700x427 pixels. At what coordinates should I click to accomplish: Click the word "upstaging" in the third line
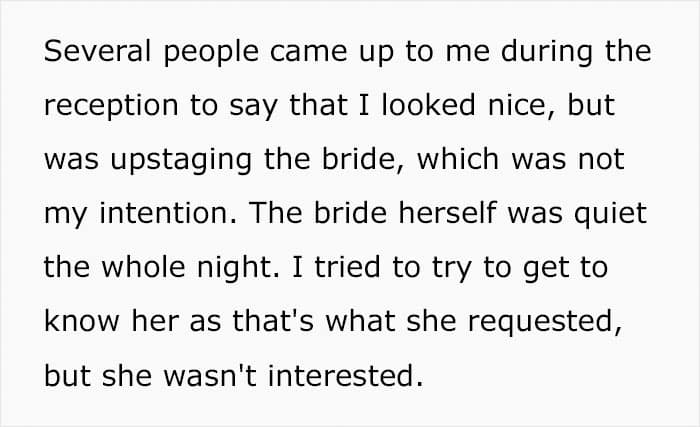click(x=181, y=161)
